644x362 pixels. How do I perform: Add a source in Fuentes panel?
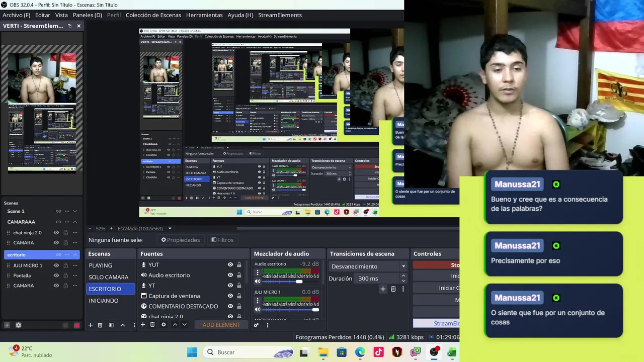coord(143,325)
